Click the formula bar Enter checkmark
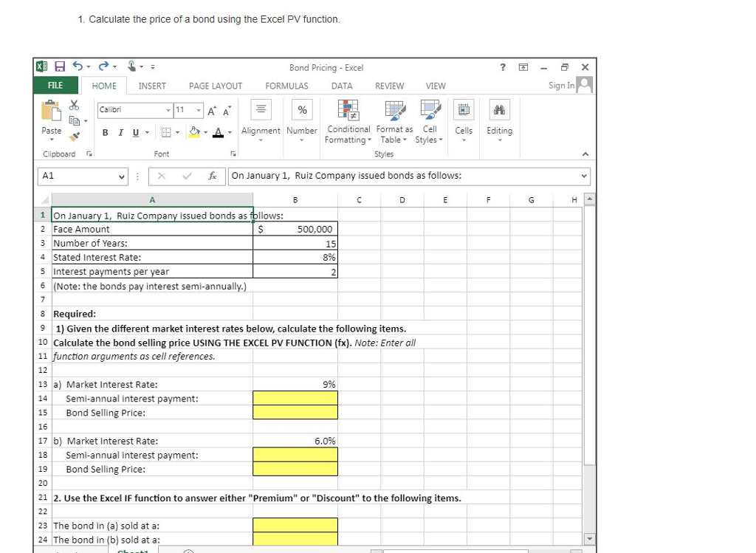Image resolution: width=756 pixels, height=553 pixels. (187, 176)
